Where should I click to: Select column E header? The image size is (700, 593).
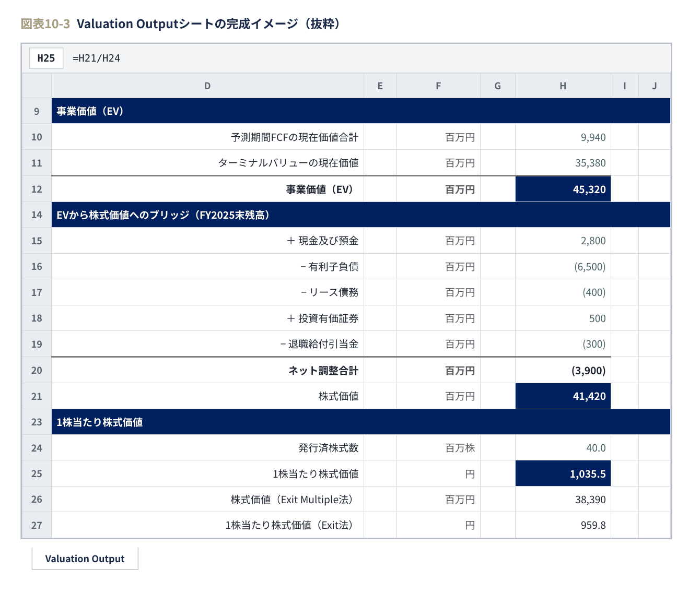pos(380,86)
